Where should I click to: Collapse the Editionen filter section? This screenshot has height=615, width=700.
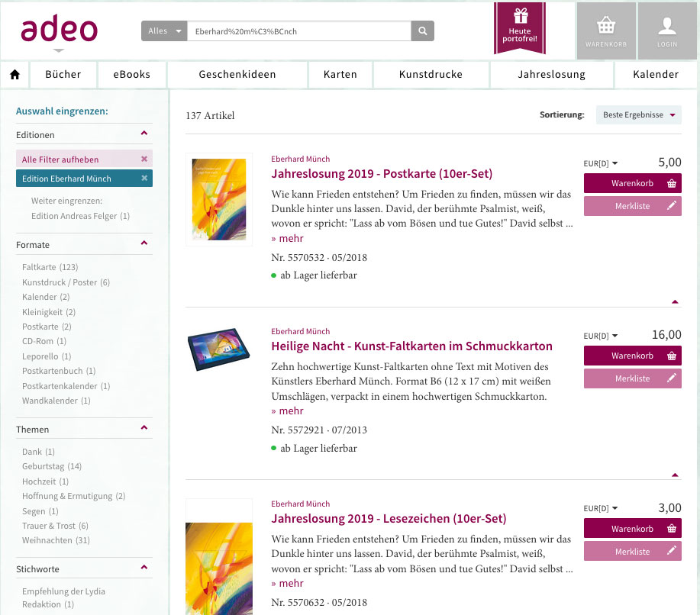pos(144,133)
